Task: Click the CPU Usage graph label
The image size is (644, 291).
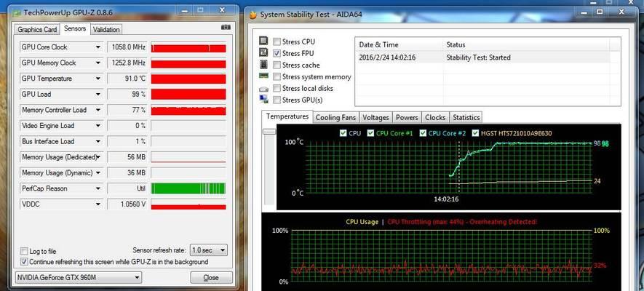Action: tap(362, 222)
